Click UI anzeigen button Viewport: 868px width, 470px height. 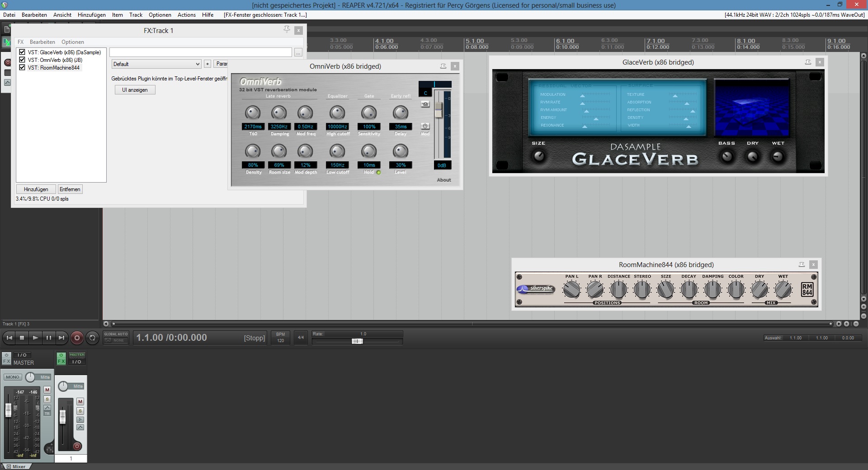click(x=135, y=90)
